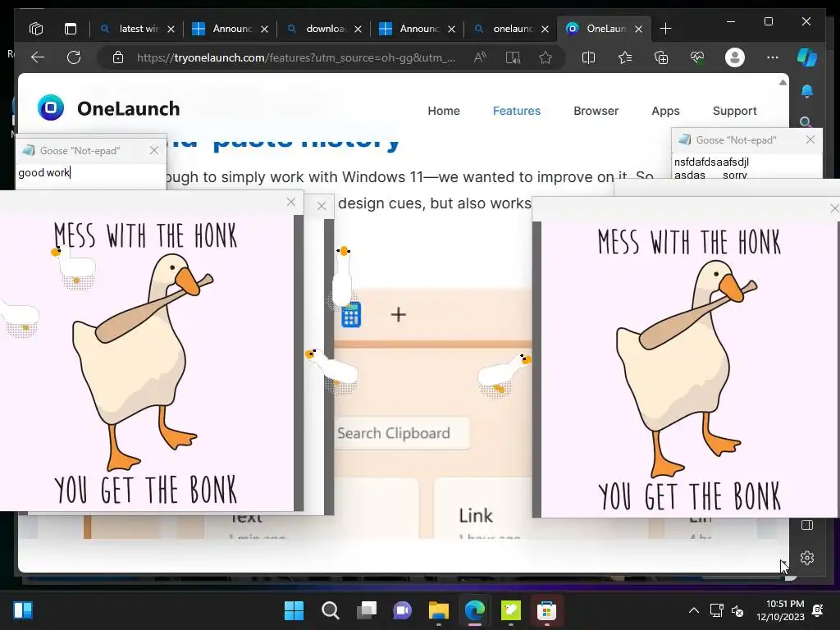Click notification bell in Edge sidebar
Screen dimensions: 840x630
[x=807, y=91]
